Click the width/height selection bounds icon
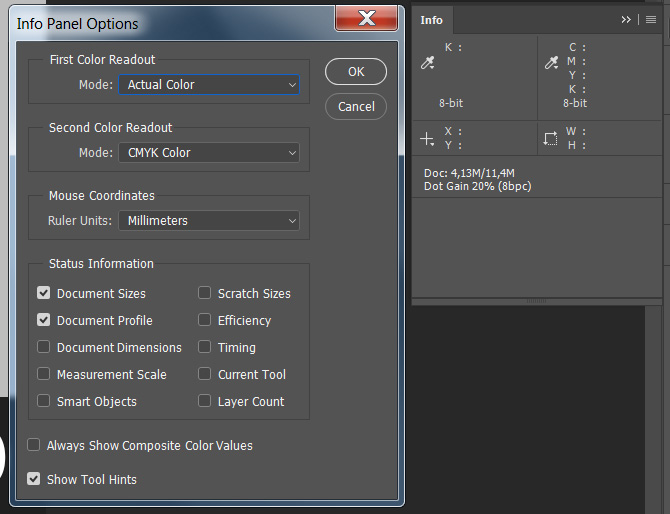This screenshot has width=670, height=514. (x=551, y=138)
